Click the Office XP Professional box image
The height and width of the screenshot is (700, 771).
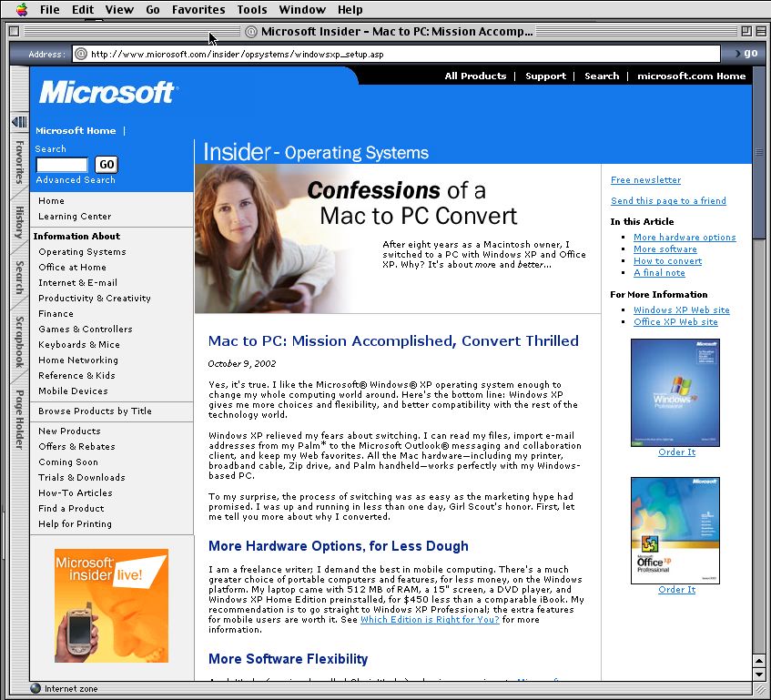(675, 530)
